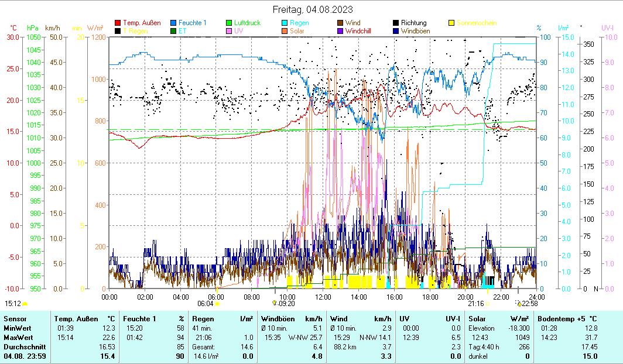
Task: Click the Windböen legend label
Action: point(416,31)
